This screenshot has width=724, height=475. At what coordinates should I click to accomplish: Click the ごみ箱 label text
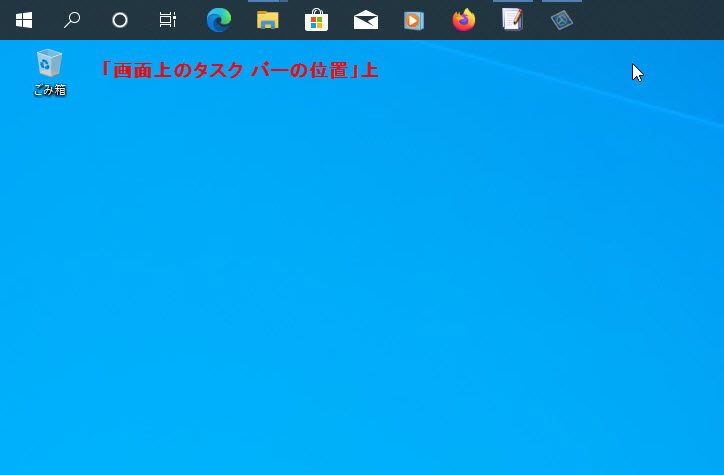[x=49, y=90]
